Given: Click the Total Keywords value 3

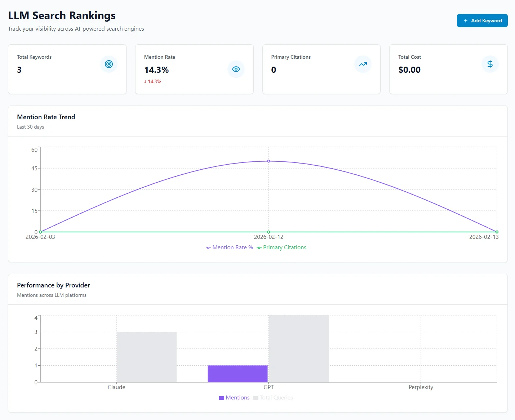Looking at the screenshot, I should [x=19, y=70].
